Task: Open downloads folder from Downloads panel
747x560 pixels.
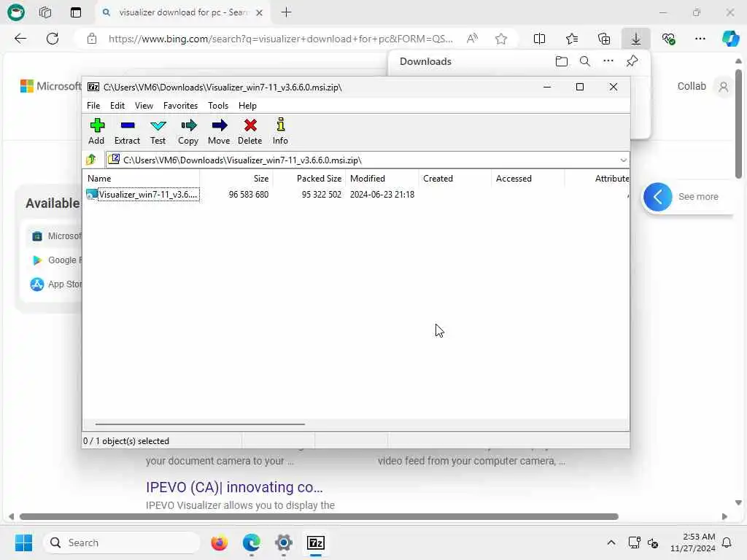Action: pyautogui.click(x=562, y=61)
